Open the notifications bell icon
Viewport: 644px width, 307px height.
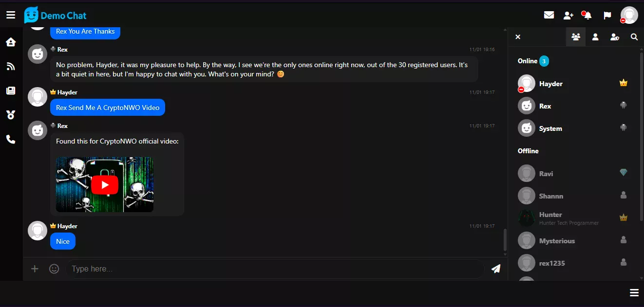pyautogui.click(x=587, y=15)
